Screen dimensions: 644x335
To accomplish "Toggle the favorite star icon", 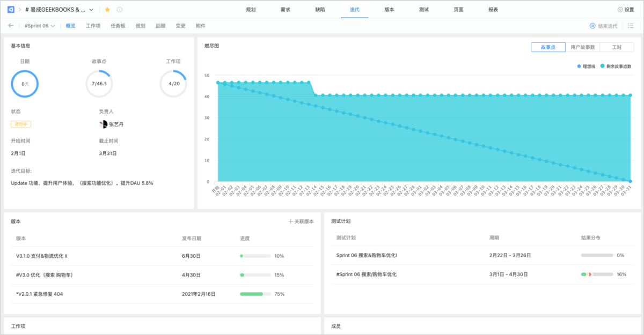I will click(107, 10).
